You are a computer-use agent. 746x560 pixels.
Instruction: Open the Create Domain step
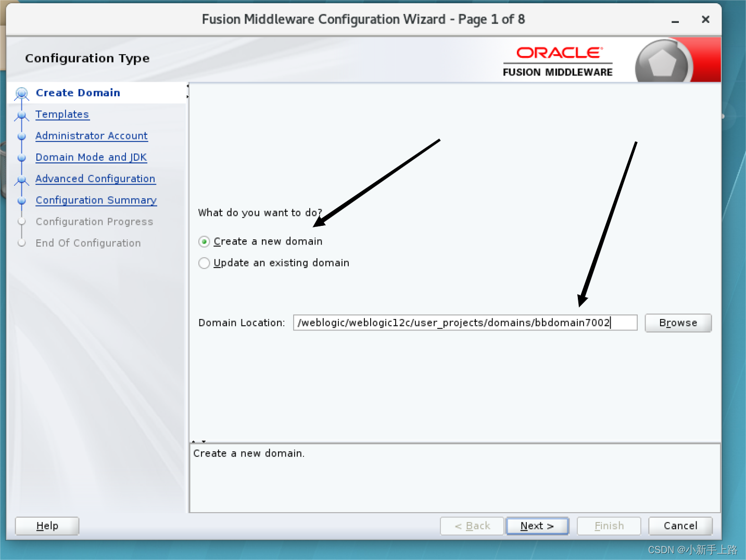(78, 93)
